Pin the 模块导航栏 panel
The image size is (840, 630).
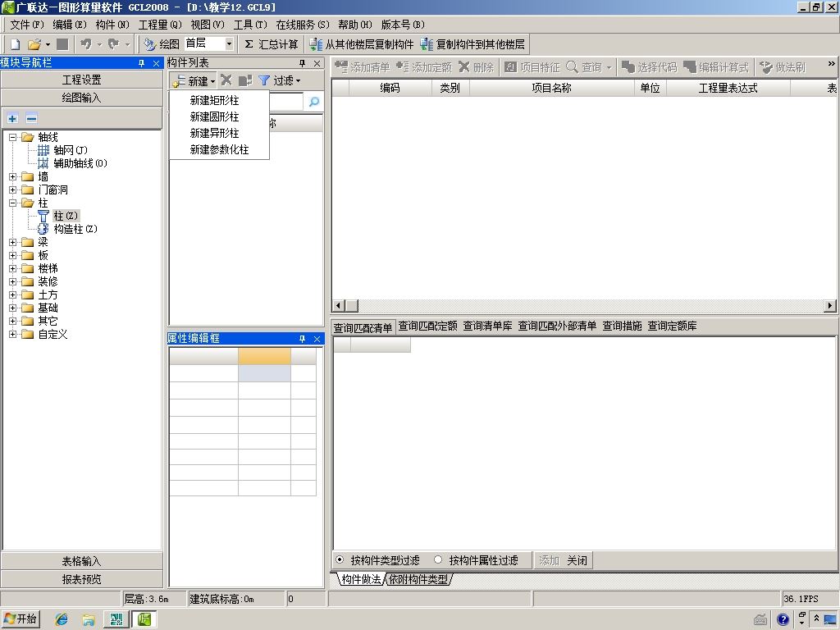click(141, 63)
